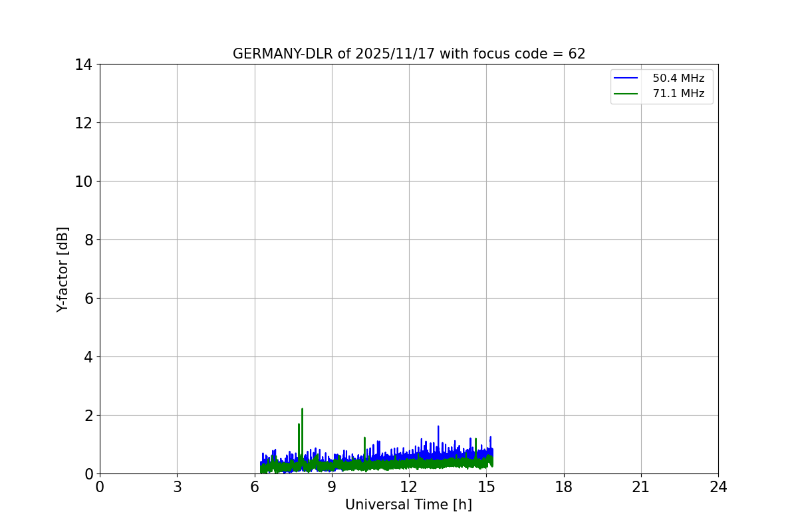The image size is (798, 532).
Task: Click x-axis tick label 18
Action: click(x=564, y=487)
